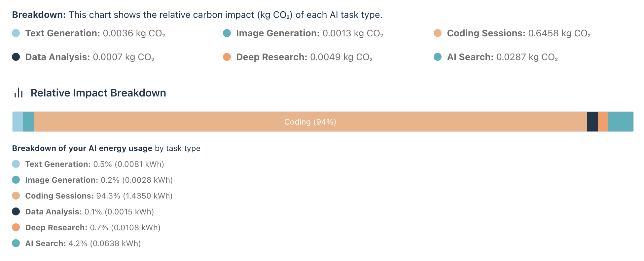Click the Deep Research dot in carbon legend

227,57
